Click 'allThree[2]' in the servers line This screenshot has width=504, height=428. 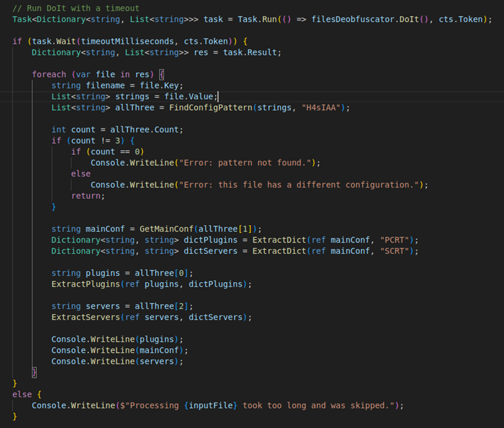162,306
